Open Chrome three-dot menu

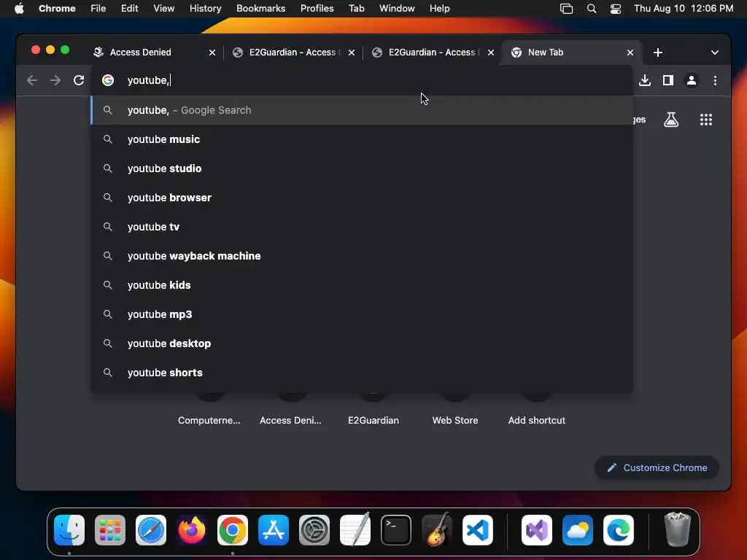point(715,80)
